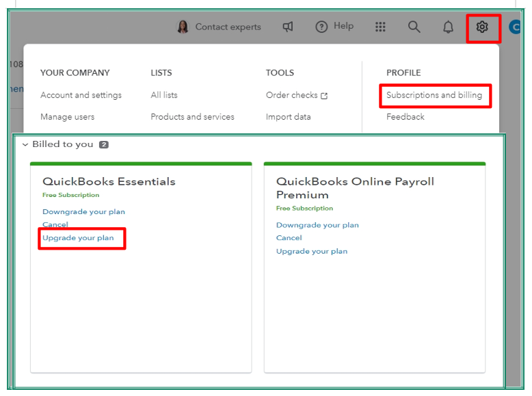This screenshot has width=532, height=396.
Task: Select Import data
Action: click(288, 117)
